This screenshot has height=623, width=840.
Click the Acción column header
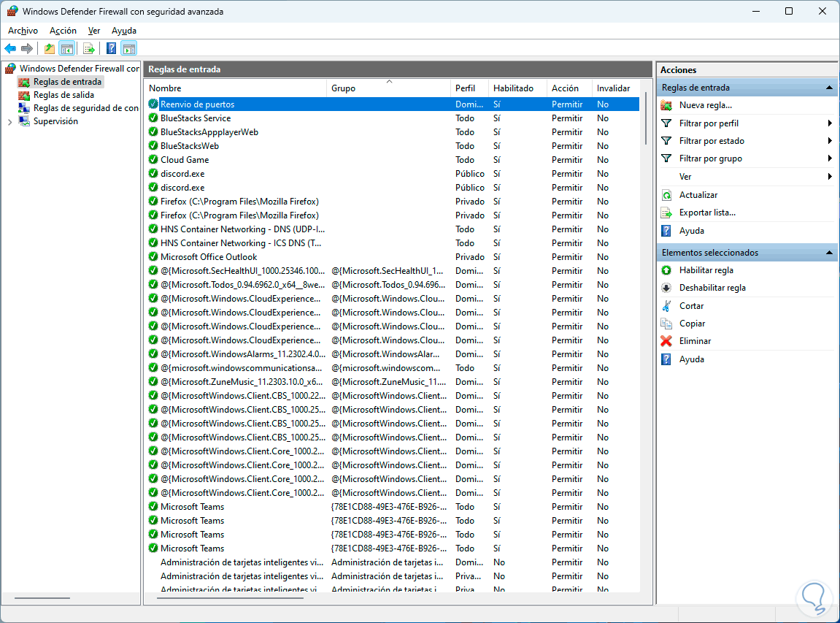click(569, 88)
